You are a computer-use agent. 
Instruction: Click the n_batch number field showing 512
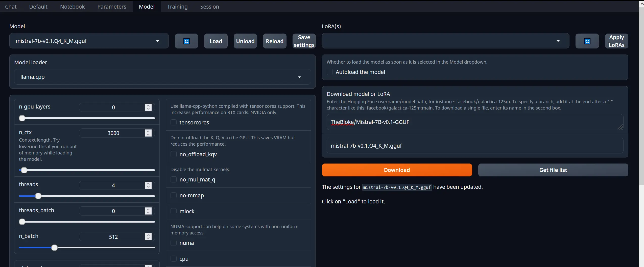[113, 237]
